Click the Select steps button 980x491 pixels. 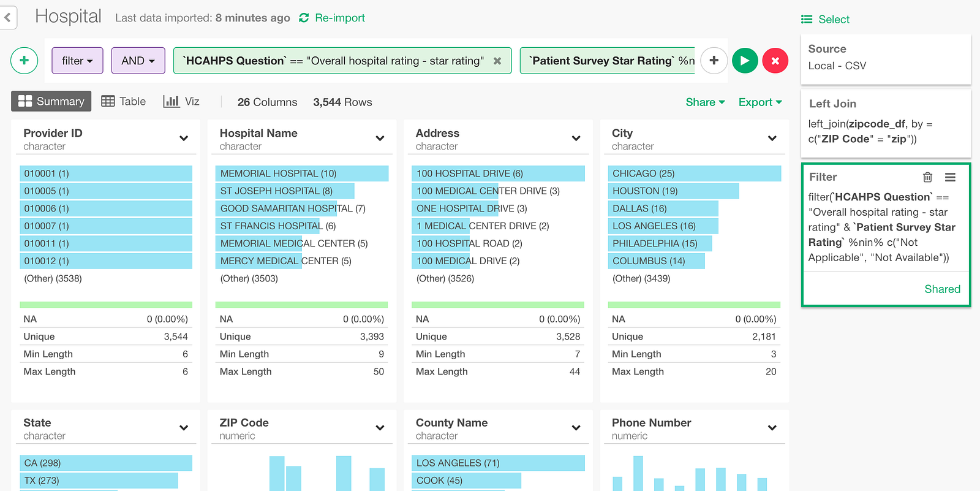click(825, 19)
